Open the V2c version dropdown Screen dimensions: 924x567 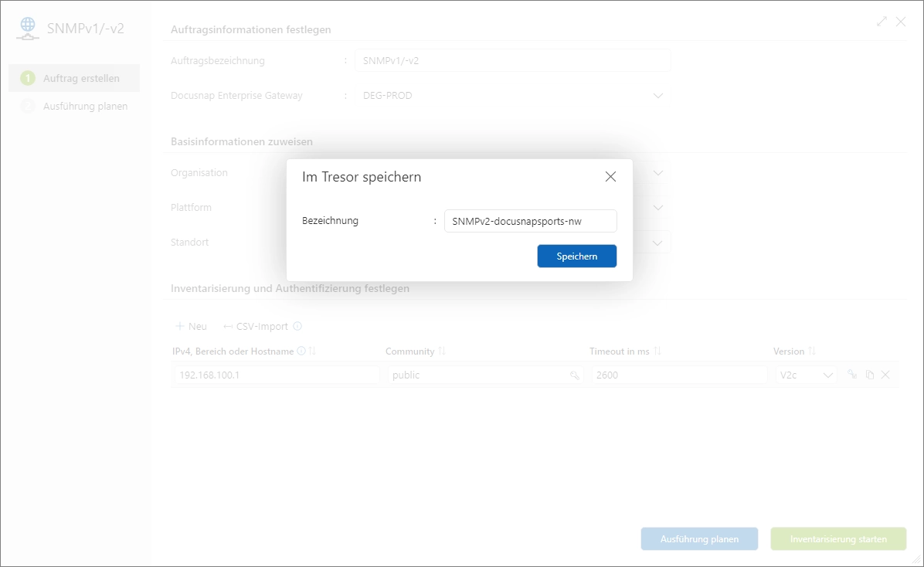pos(828,375)
